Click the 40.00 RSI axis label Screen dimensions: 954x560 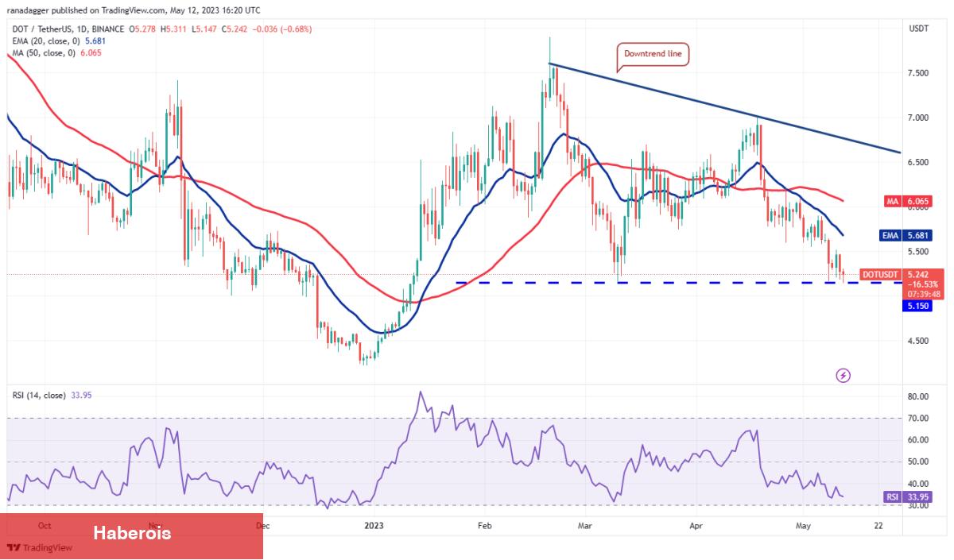point(918,484)
